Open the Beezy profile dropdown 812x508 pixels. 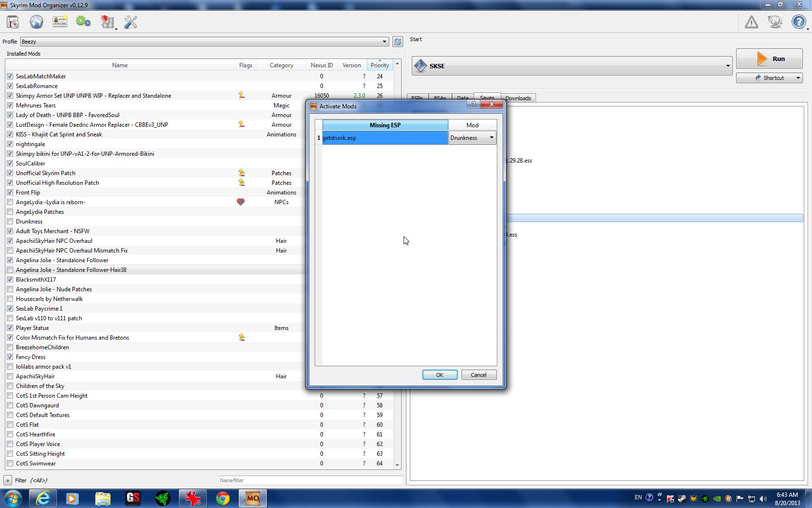(384, 42)
